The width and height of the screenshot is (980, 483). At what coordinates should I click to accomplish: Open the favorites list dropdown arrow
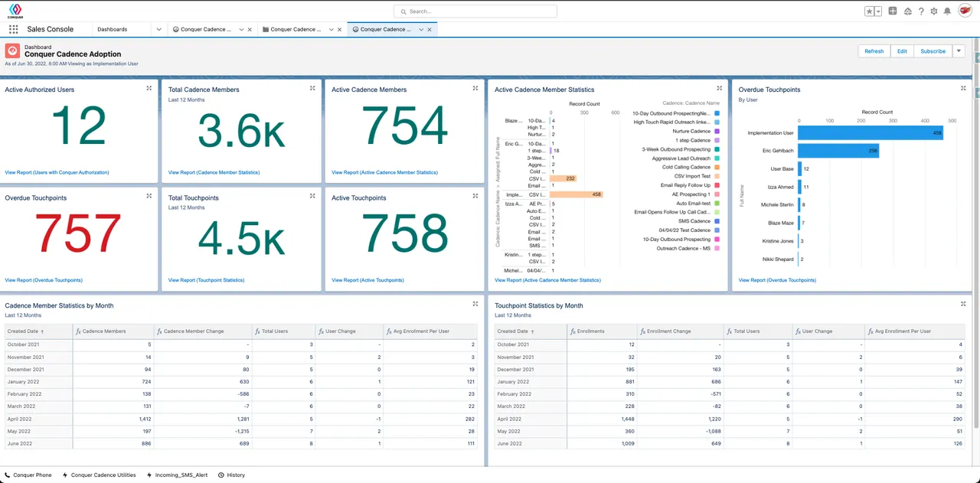pyautogui.click(x=878, y=11)
